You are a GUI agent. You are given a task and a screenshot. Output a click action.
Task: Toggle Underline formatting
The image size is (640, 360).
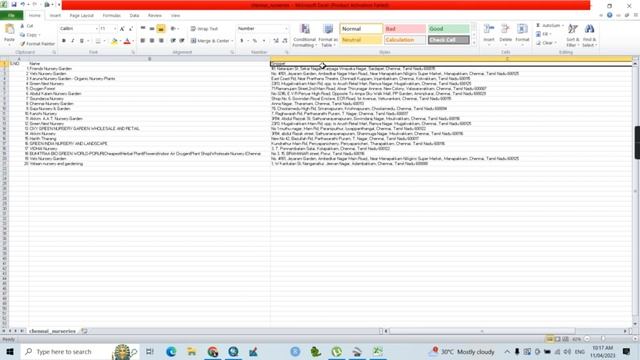click(x=82, y=41)
